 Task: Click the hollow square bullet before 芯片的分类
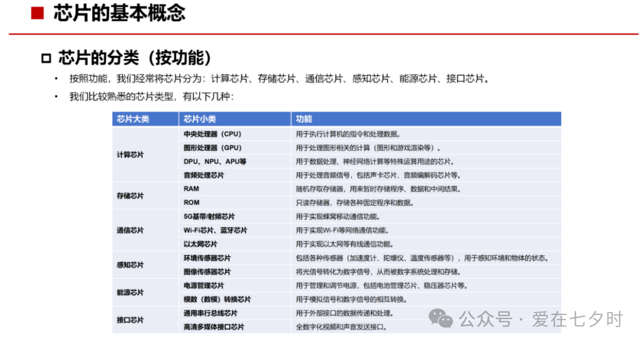[x=46, y=59]
